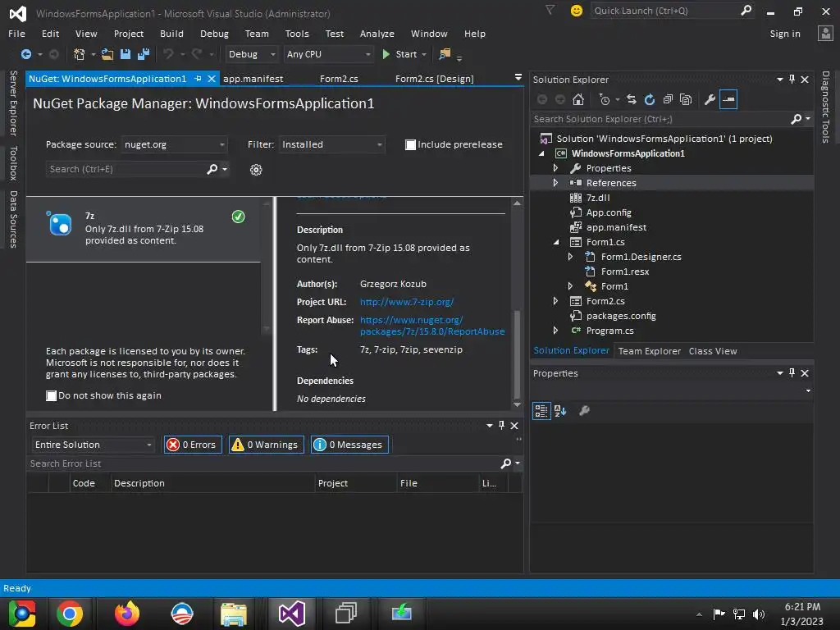Image resolution: width=840 pixels, height=630 pixels.
Task: Expand the Properties tree node
Action: coord(555,168)
